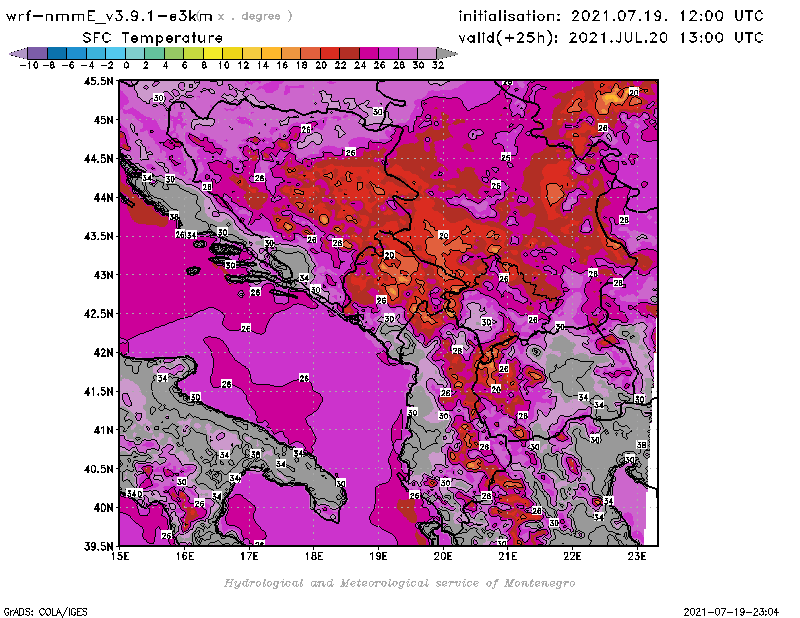Select the red legend swatch between 20 and 22
Viewport: 800px width, 618px height.
(330, 53)
